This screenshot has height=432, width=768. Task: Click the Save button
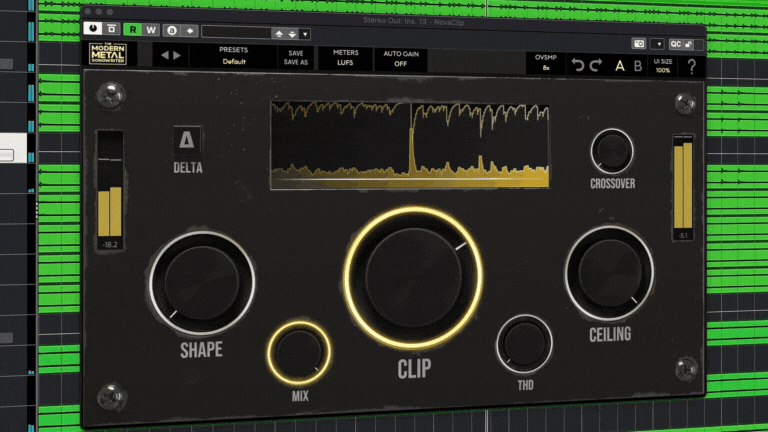(x=295, y=52)
